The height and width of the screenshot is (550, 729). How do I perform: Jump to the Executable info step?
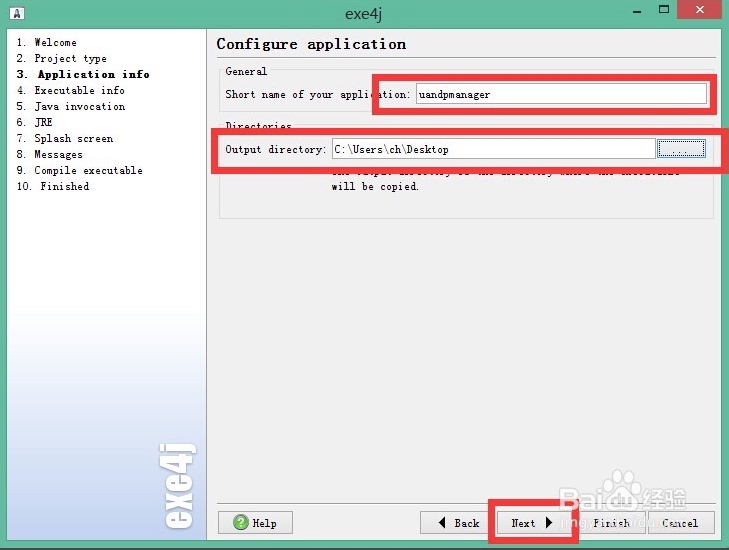click(71, 90)
